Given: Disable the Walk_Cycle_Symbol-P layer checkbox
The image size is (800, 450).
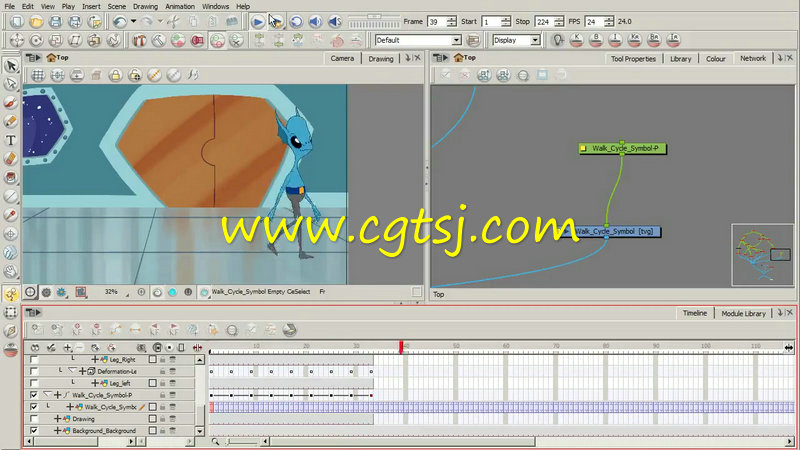Looking at the screenshot, I should (34, 395).
